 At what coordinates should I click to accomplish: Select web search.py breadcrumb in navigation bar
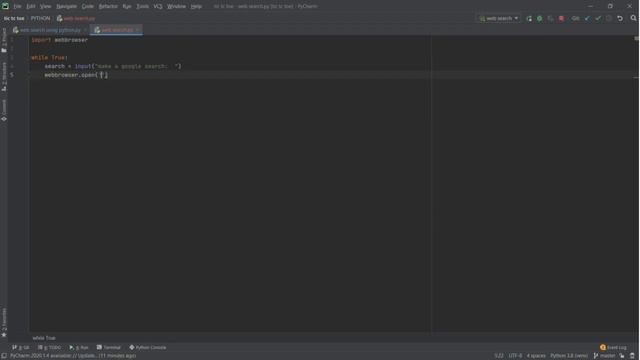[76, 18]
